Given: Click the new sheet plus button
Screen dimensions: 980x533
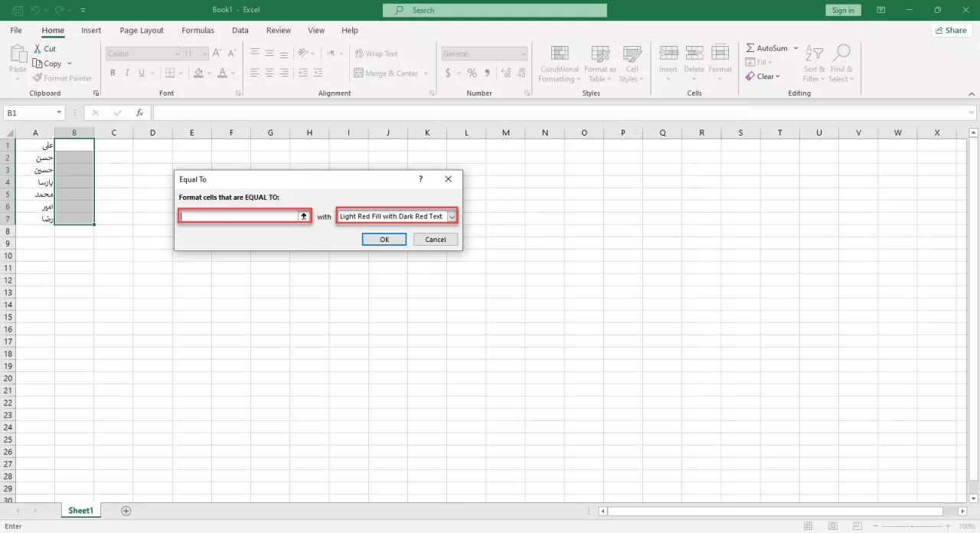Looking at the screenshot, I should [126, 511].
